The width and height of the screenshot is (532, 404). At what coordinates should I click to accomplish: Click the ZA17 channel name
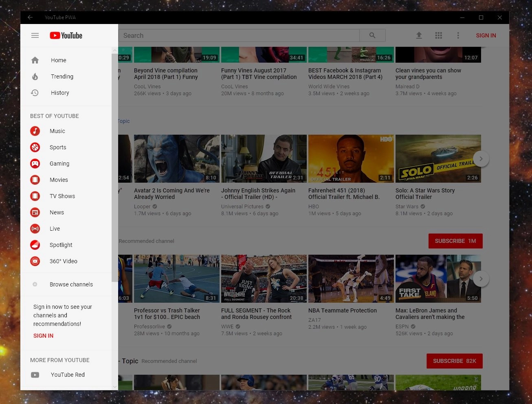point(314,320)
